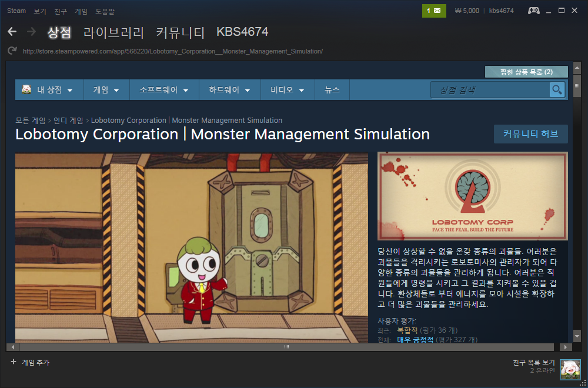Click the 인디 게임 breadcrumb link

click(68, 121)
